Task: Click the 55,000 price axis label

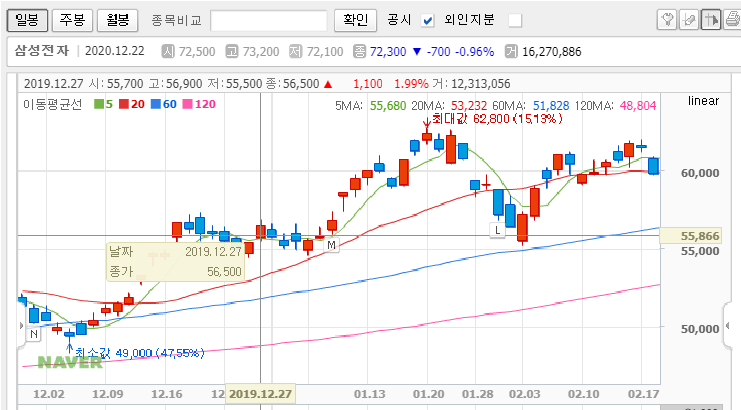Action: (700, 251)
